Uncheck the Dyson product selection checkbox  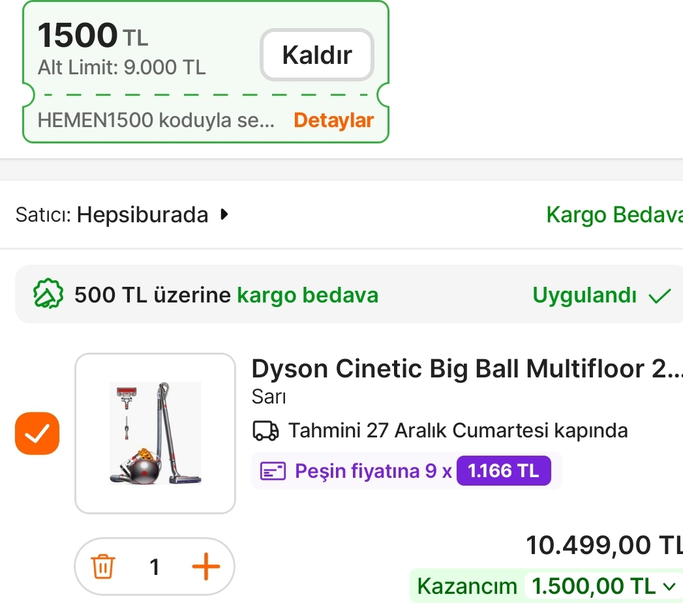[x=37, y=433]
